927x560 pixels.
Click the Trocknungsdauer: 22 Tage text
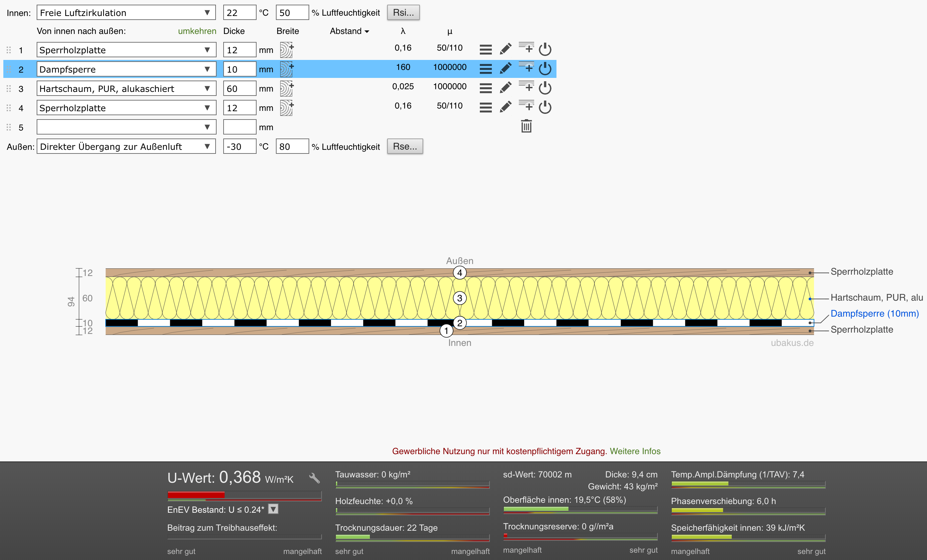[387, 527]
